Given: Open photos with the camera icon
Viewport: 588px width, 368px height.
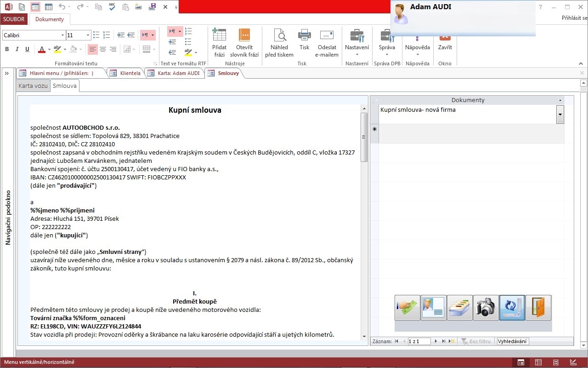Looking at the screenshot, I should point(486,308).
